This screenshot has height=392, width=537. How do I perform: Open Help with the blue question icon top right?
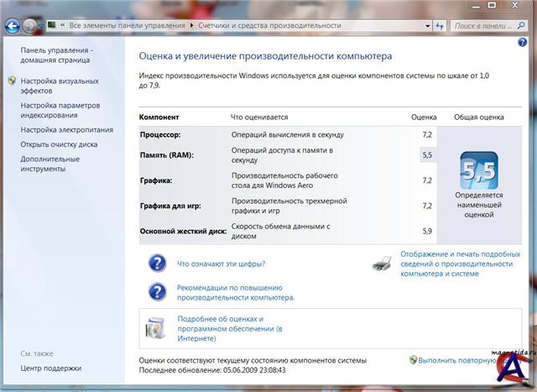[x=522, y=42]
